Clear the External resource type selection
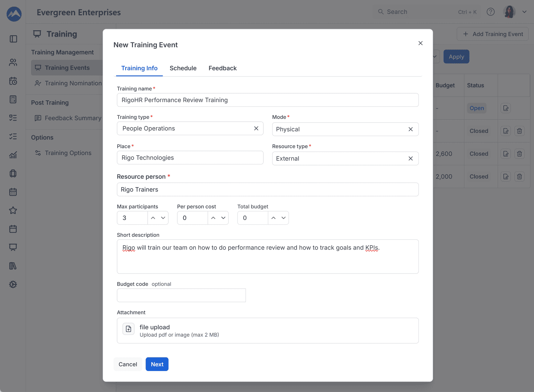This screenshot has height=392, width=534. point(410,158)
